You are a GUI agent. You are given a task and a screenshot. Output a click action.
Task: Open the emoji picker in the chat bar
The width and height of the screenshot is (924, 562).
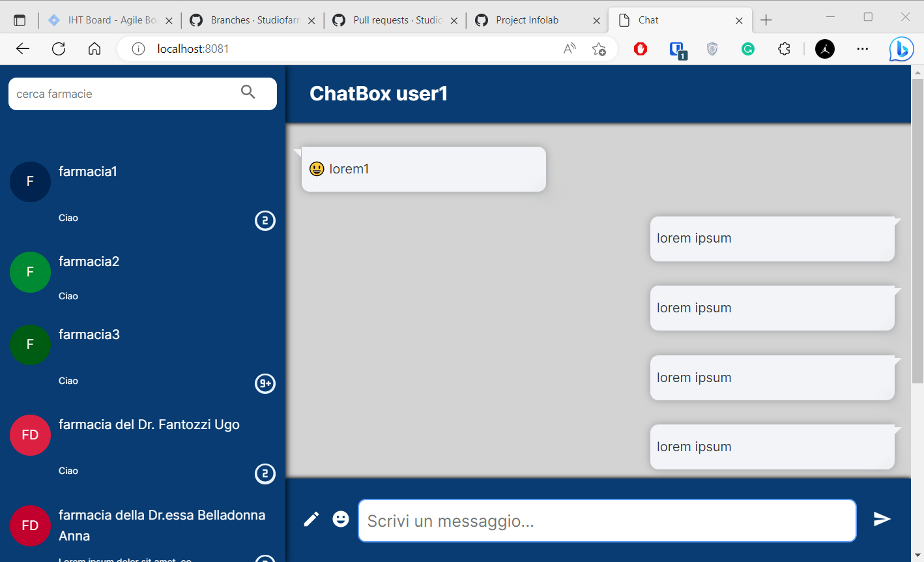point(341,518)
